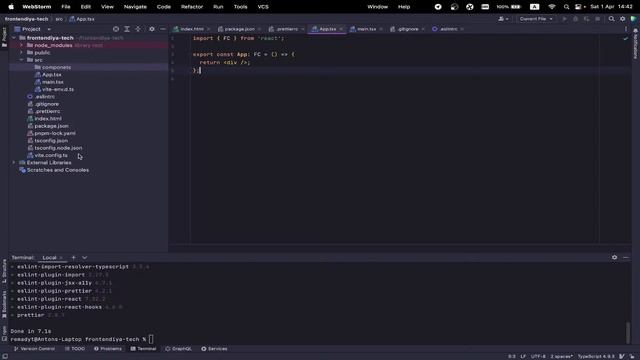Open the File menu

click(66, 7)
